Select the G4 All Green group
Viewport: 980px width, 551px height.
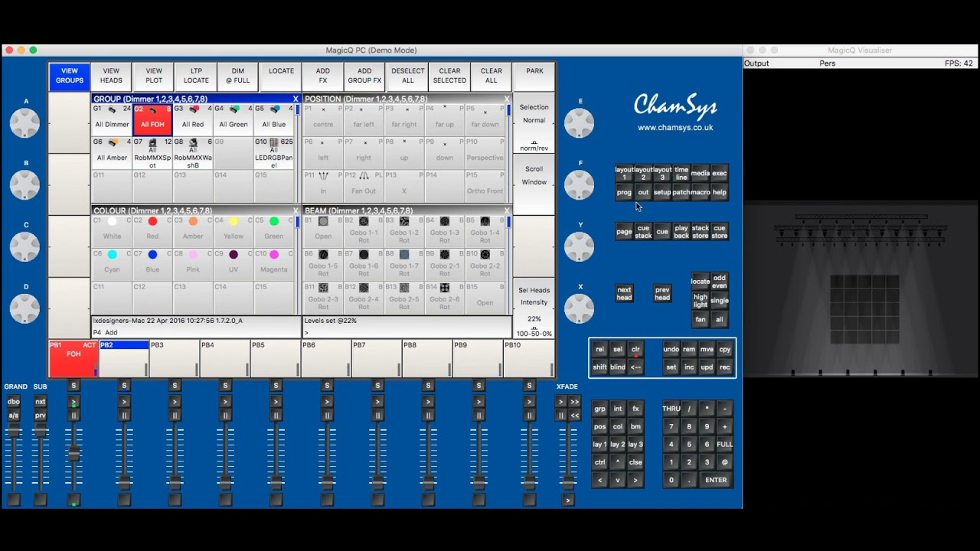tap(234, 119)
